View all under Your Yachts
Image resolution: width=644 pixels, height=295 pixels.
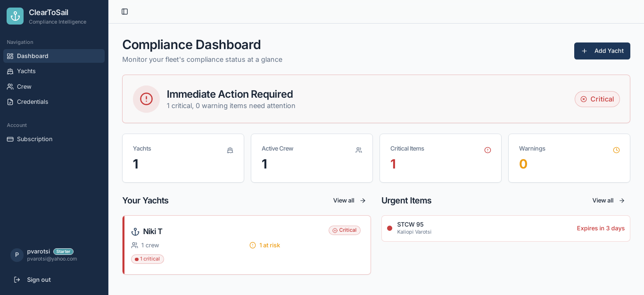tap(349, 201)
